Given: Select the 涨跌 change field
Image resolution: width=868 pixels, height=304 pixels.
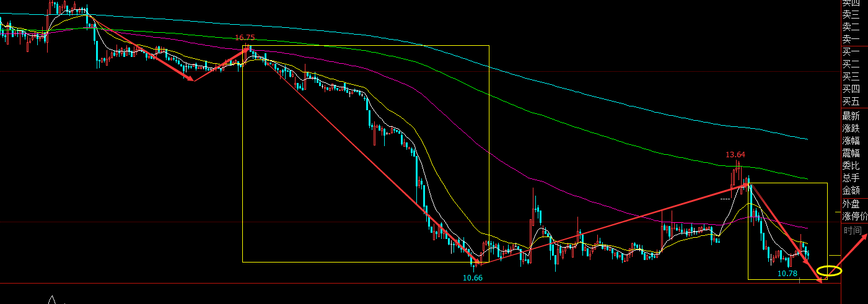Looking at the screenshot, I should coord(851,128).
